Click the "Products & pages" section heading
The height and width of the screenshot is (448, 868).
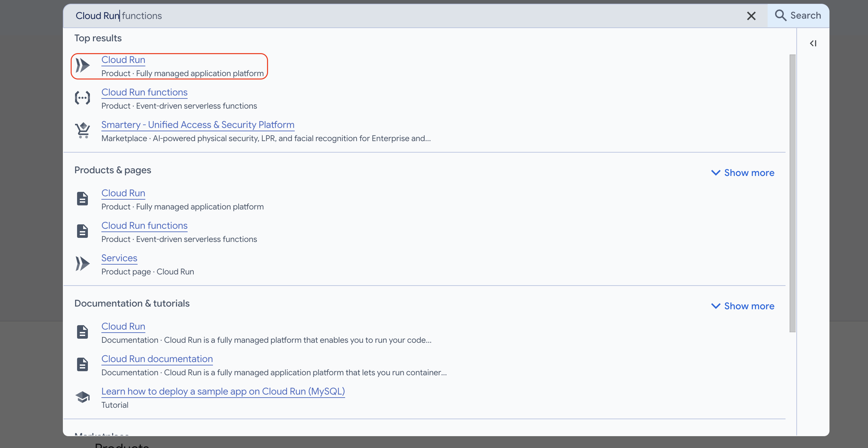click(x=113, y=170)
